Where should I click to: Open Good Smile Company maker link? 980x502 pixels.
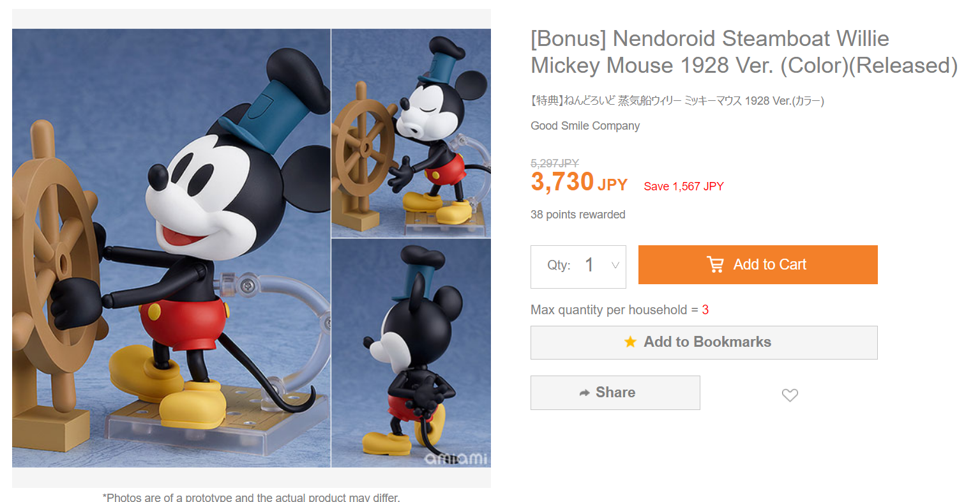(585, 126)
